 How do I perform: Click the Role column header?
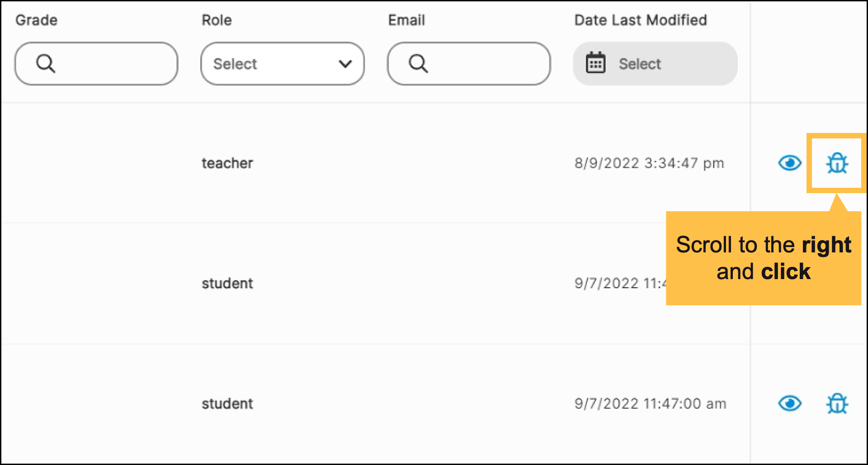pyautogui.click(x=217, y=20)
